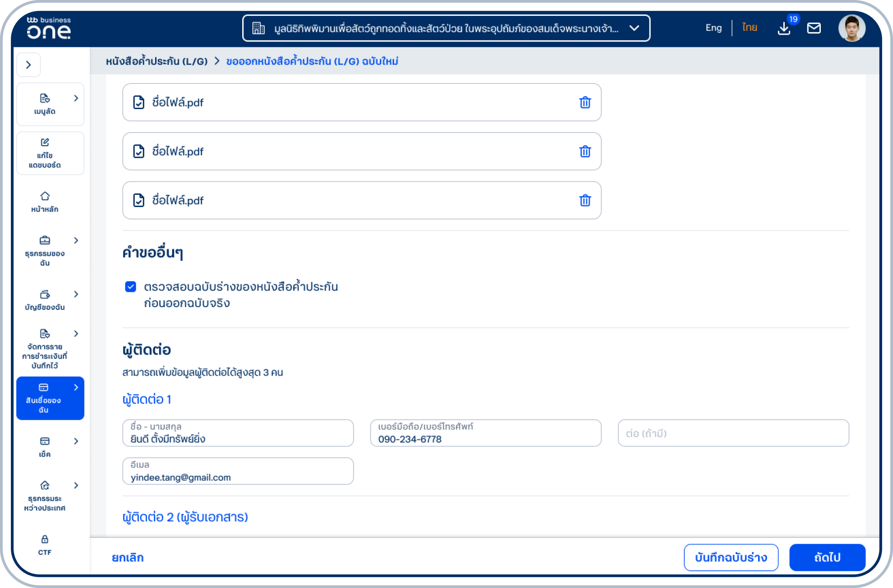This screenshot has width=893, height=588.
Task: Click ยกเลิก cancel link
Action: tap(128, 558)
